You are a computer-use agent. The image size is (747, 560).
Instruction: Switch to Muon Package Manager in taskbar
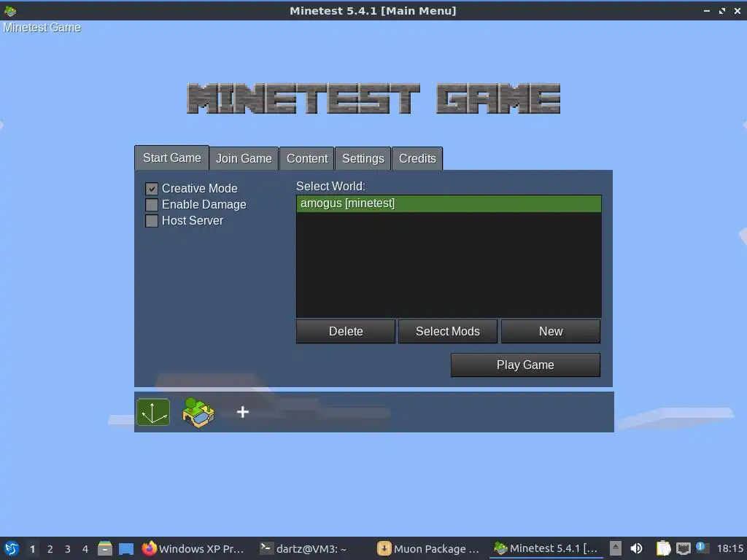pos(427,548)
